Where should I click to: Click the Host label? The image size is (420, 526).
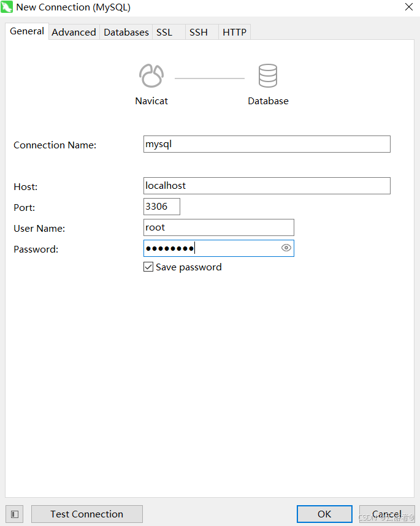26,187
